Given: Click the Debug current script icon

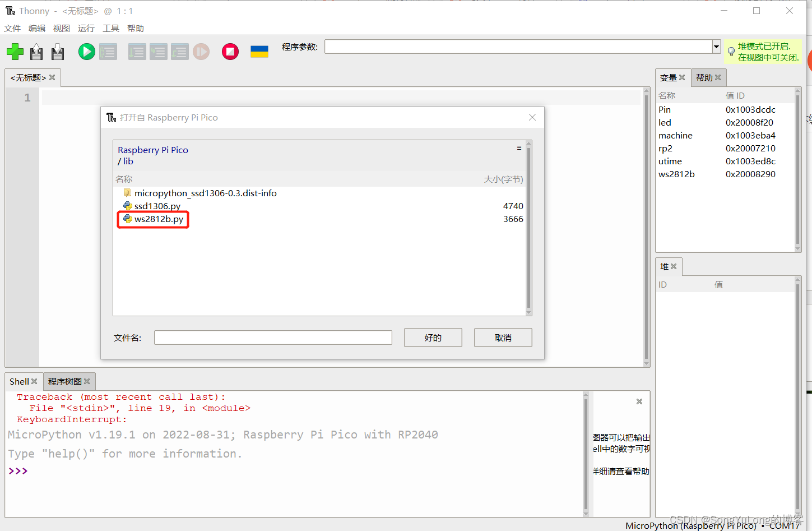Looking at the screenshot, I should (x=108, y=52).
